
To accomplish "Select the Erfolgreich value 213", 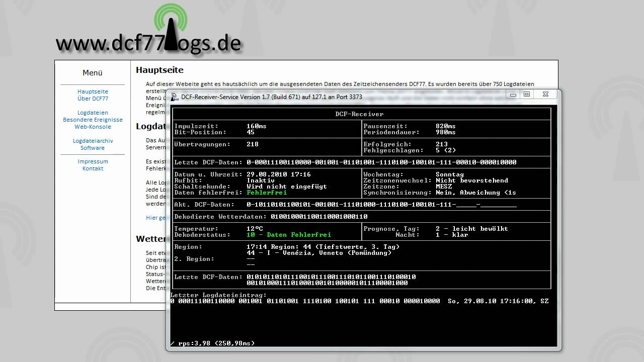I will click(x=442, y=144).
